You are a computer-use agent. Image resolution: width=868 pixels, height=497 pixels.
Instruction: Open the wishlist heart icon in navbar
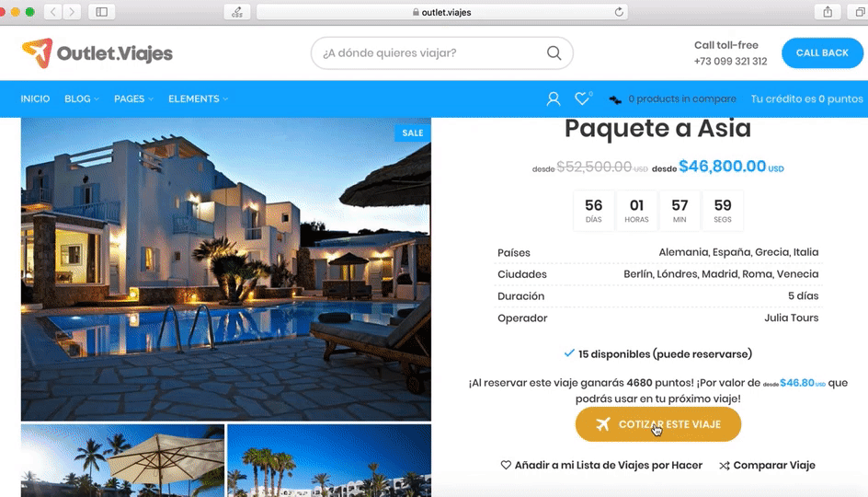[582, 98]
